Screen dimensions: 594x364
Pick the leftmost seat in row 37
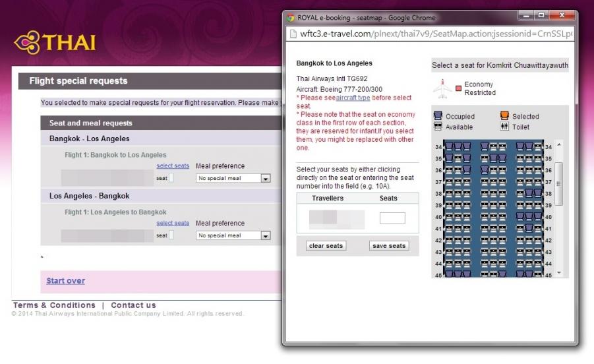pos(449,181)
